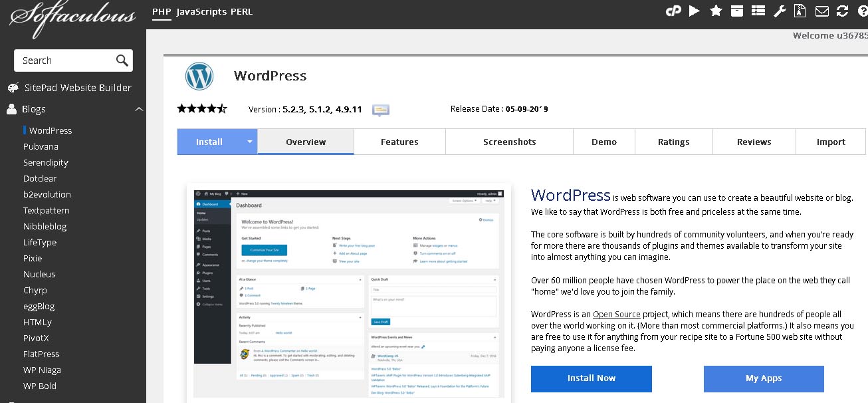Select FlatPress in the sidebar
The height and width of the screenshot is (403, 868).
click(x=41, y=354)
